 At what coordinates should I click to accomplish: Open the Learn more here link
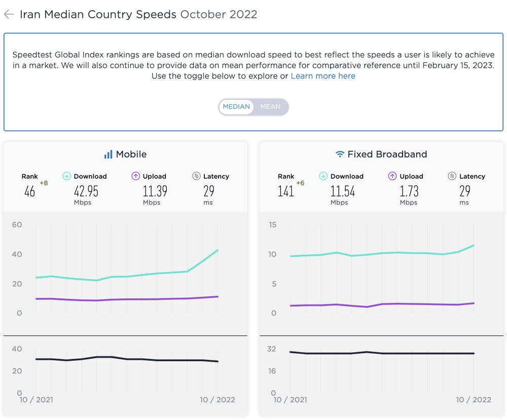(x=323, y=77)
